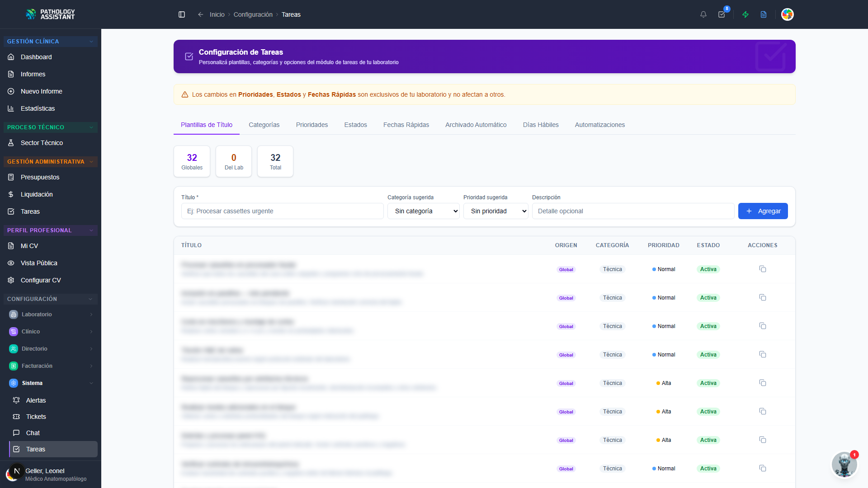Collapse the Gestión Clínica section

click(51, 41)
